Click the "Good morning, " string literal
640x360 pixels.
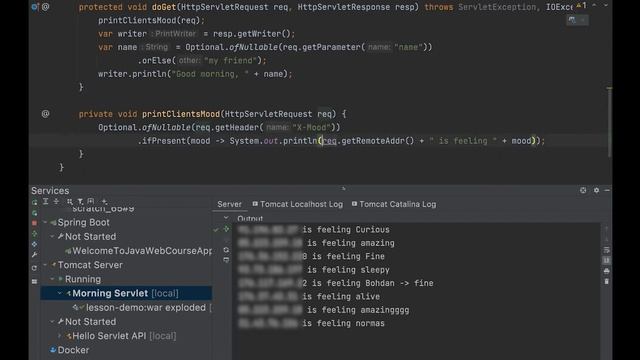click(x=210, y=74)
